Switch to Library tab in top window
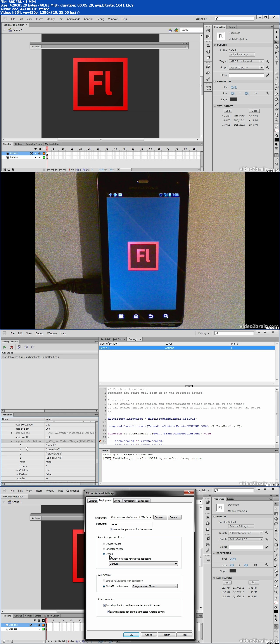This screenshot has height=644, width=280. tap(231, 27)
